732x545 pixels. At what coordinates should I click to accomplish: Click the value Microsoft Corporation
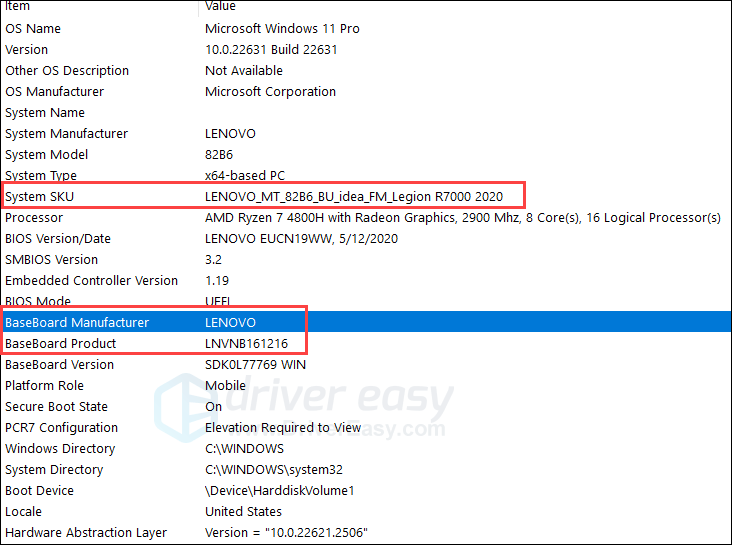tap(270, 92)
